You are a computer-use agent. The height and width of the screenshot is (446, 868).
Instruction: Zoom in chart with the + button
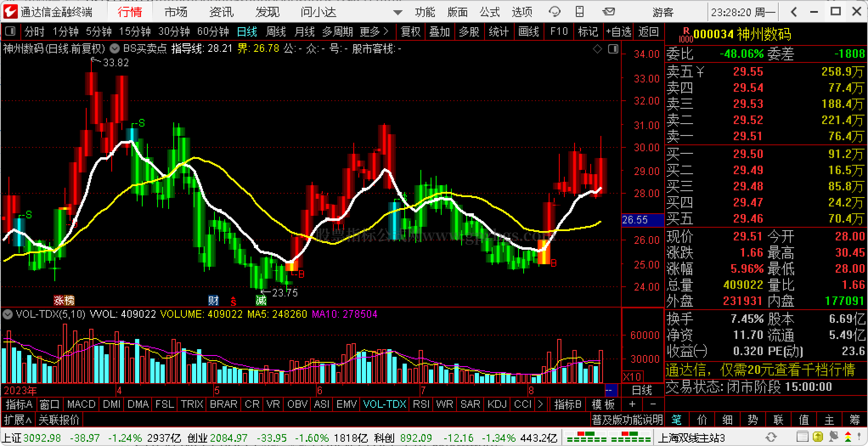click(632, 404)
